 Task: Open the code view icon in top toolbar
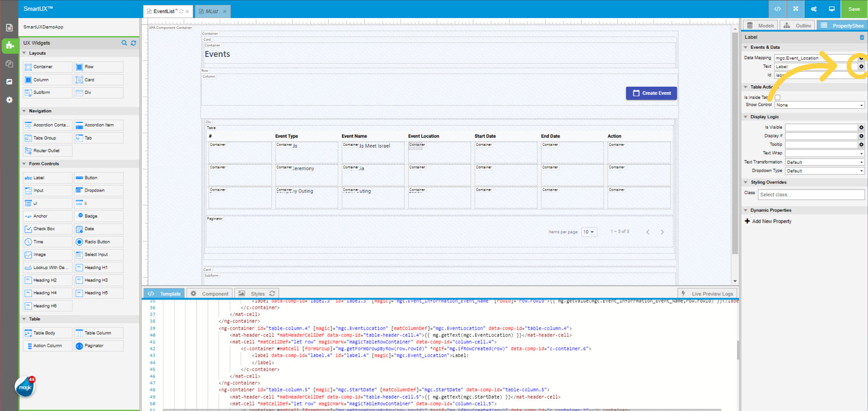click(778, 9)
